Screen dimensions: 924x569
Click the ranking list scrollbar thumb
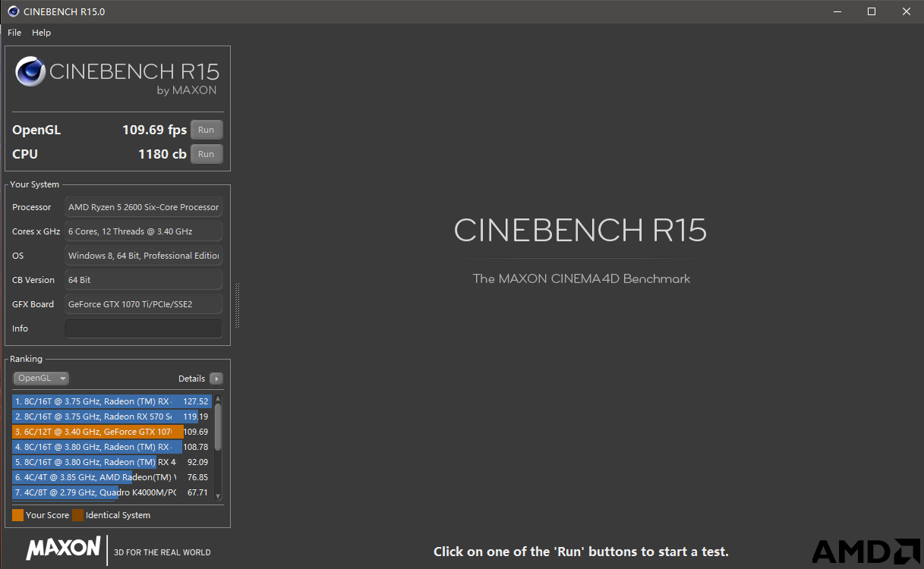[x=219, y=426]
